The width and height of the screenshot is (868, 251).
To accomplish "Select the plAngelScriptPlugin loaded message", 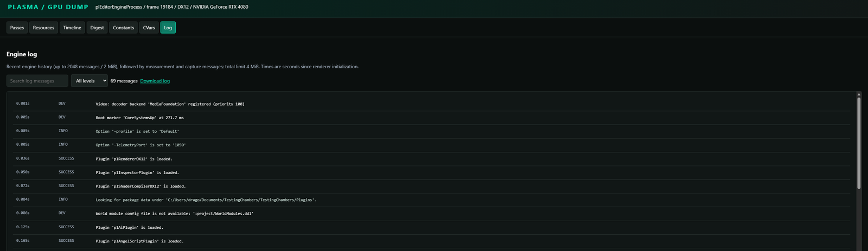I will (139, 241).
